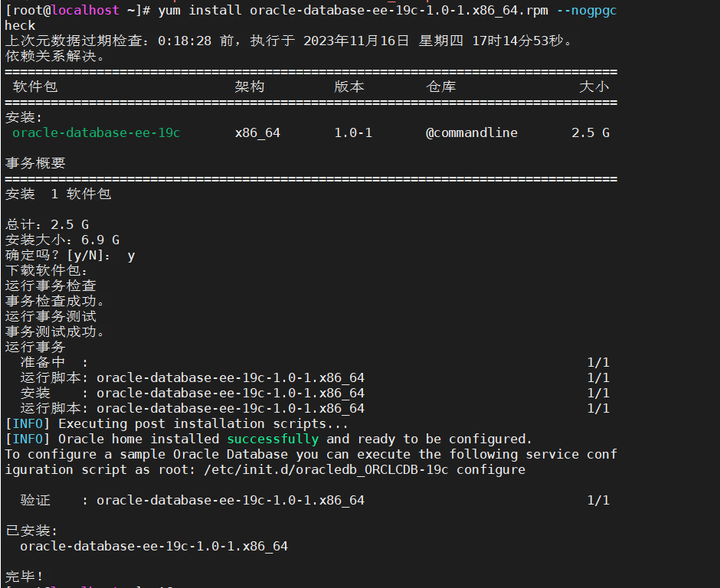Click the 1/1 counter on 安装 row
Image resolution: width=720 pixels, height=588 pixels.
(x=598, y=393)
